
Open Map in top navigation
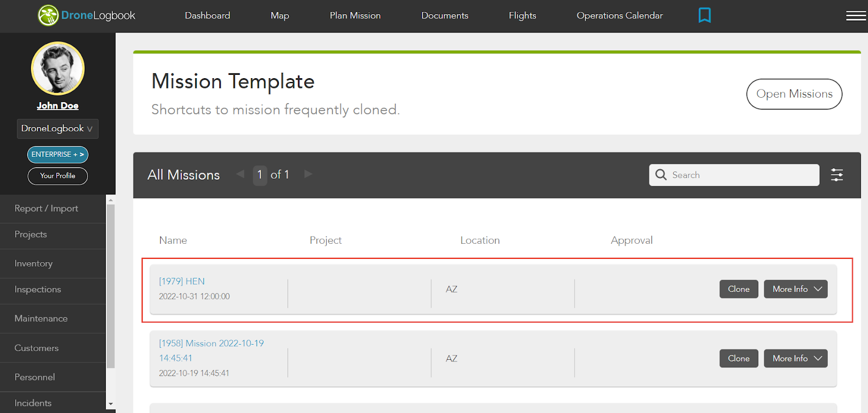click(280, 16)
